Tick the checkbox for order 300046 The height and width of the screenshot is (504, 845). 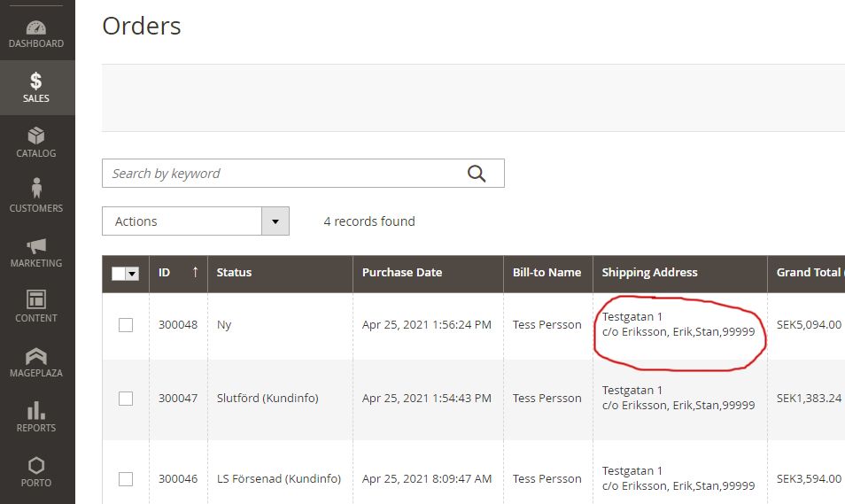(x=126, y=479)
